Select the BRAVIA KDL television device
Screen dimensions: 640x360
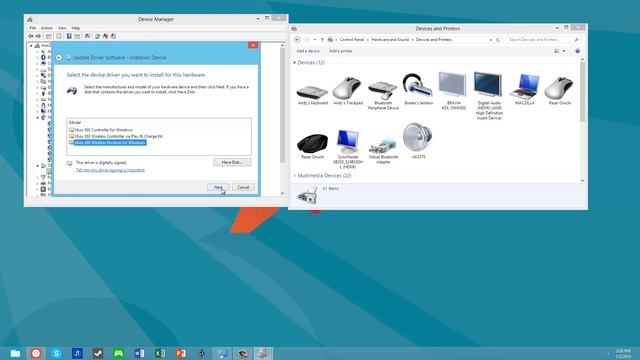[453, 92]
